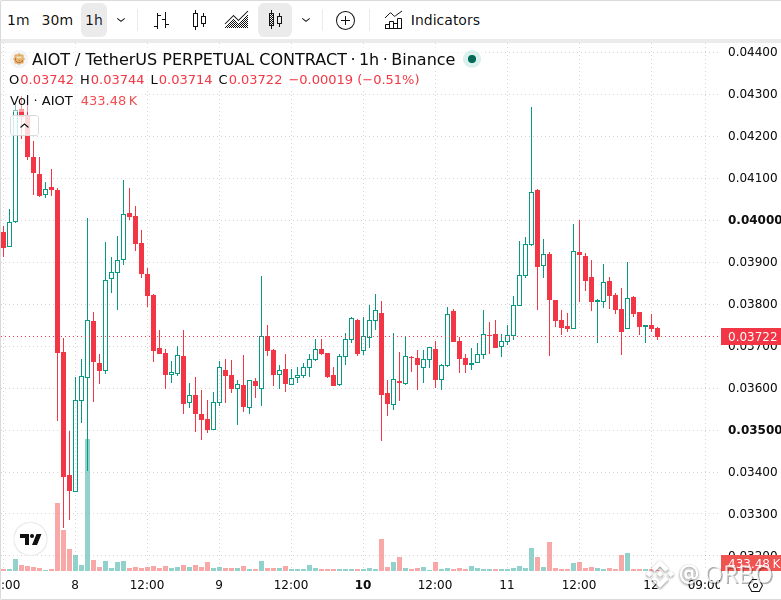Click the date label 10 on time axis
This screenshot has width=781, height=600.
tap(363, 585)
